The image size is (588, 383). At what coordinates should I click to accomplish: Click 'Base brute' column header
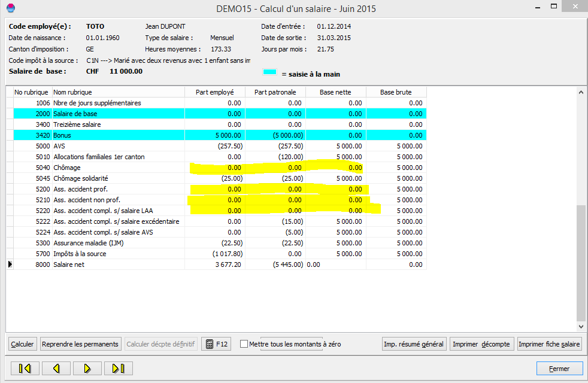click(x=396, y=92)
